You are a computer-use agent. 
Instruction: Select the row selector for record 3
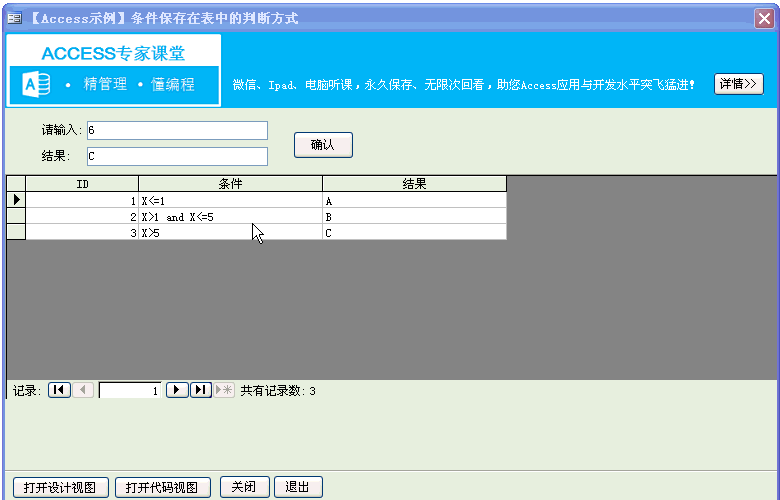(x=16, y=232)
